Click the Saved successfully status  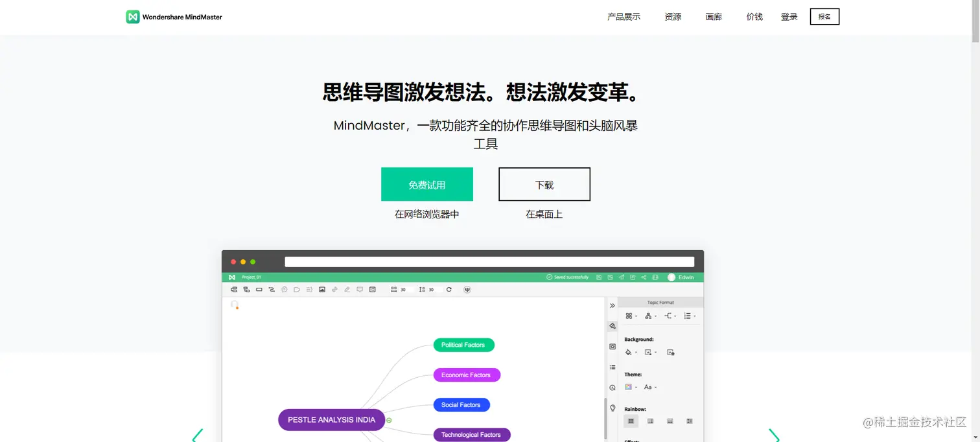coord(568,277)
